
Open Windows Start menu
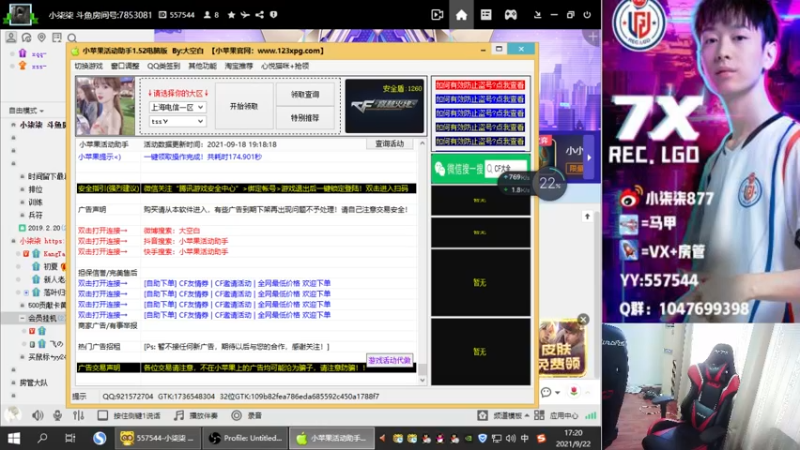tap(14, 438)
